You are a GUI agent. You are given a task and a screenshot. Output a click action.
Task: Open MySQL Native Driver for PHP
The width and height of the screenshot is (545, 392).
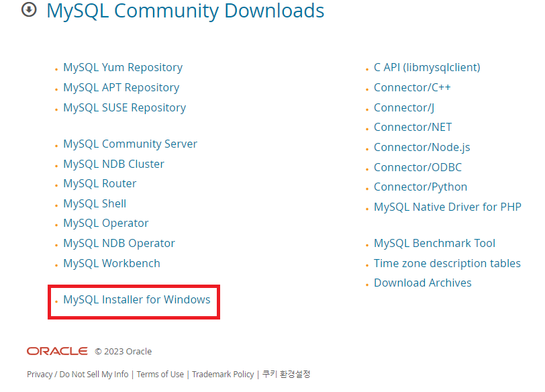point(447,207)
